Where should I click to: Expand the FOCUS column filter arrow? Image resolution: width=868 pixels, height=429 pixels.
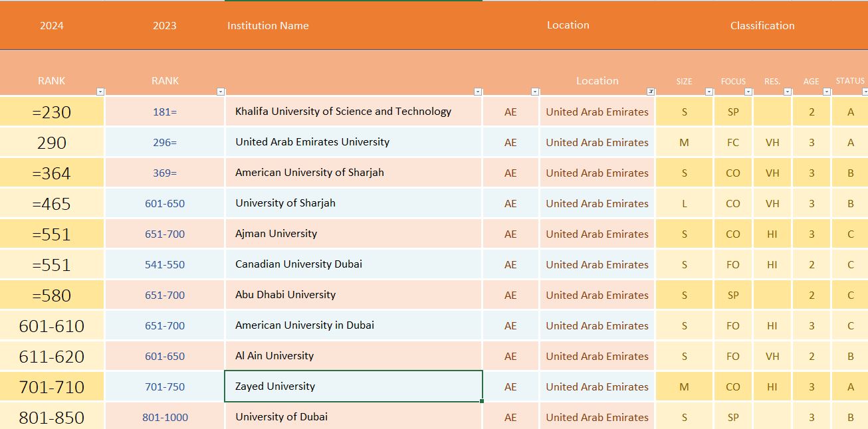pyautogui.click(x=748, y=92)
